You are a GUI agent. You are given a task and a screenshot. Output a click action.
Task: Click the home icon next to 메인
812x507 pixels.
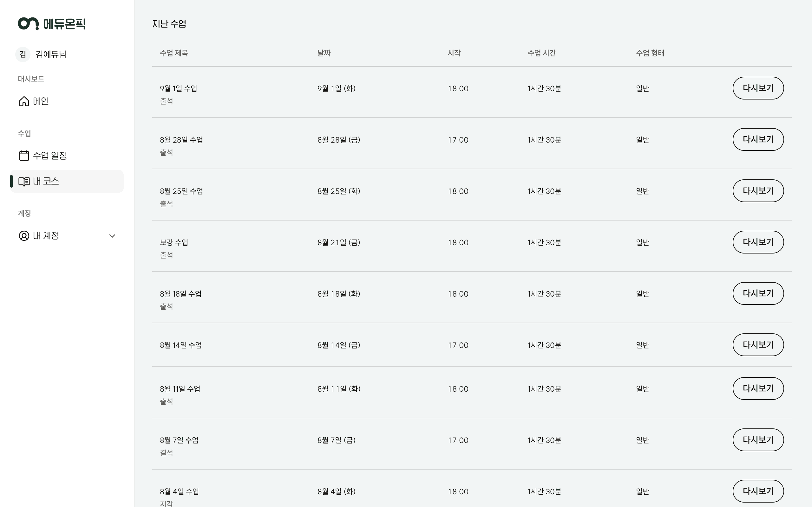[x=24, y=101]
